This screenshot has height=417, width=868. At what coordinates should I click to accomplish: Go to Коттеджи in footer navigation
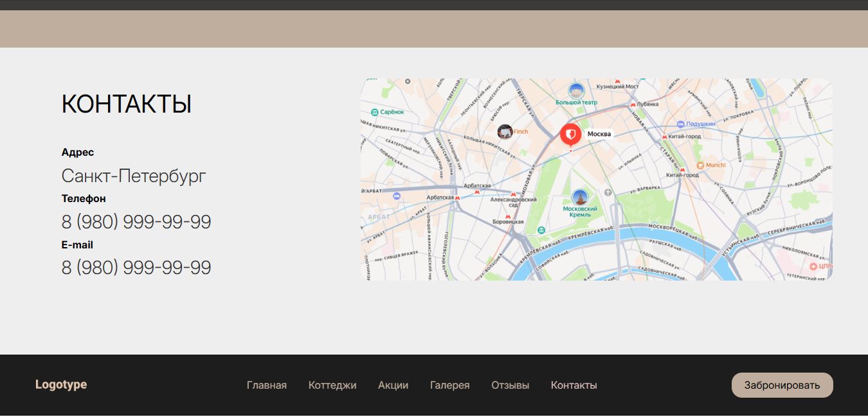point(332,385)
